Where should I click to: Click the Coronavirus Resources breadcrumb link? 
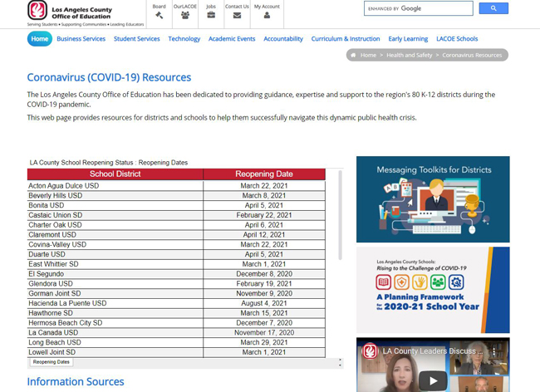click(472, 55)
